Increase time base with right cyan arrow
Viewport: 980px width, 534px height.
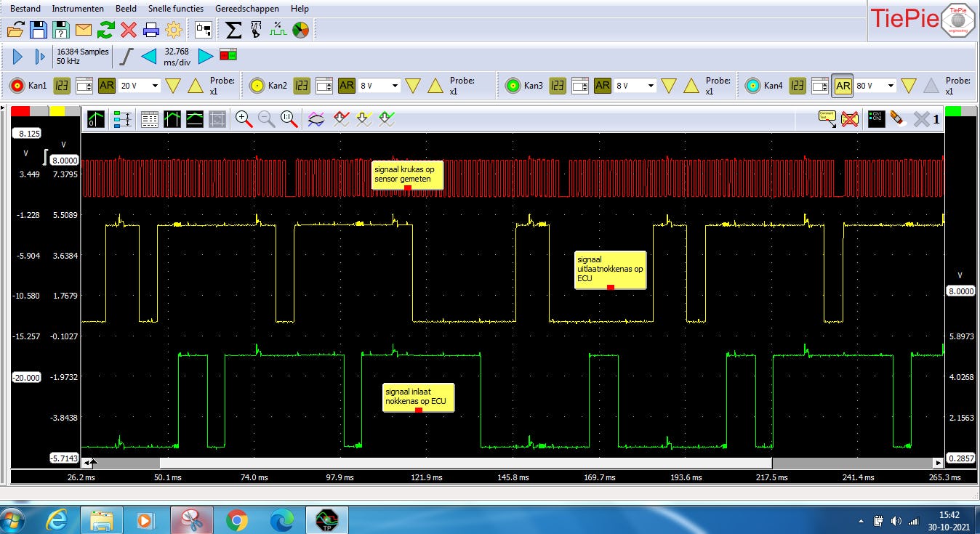pos(206,57)
